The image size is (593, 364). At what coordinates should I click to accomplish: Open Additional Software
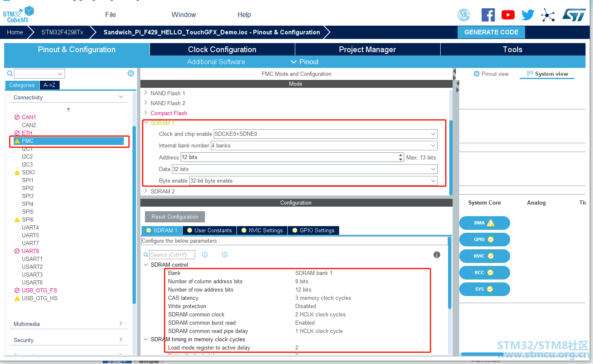coord(216,62)
